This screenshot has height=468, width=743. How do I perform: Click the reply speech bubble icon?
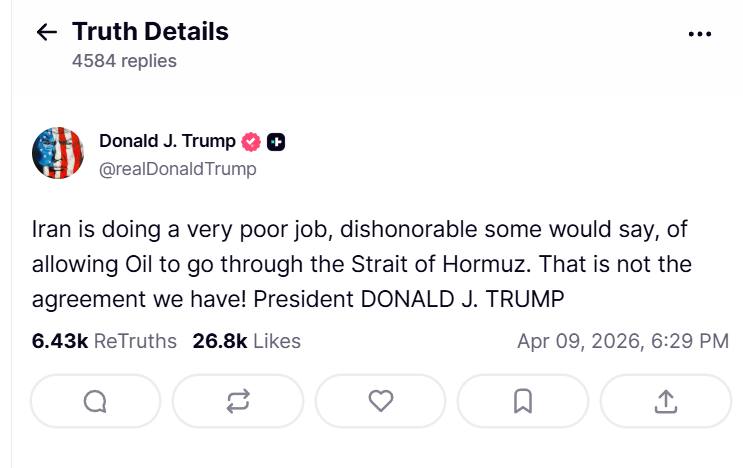tap(95, 401)
